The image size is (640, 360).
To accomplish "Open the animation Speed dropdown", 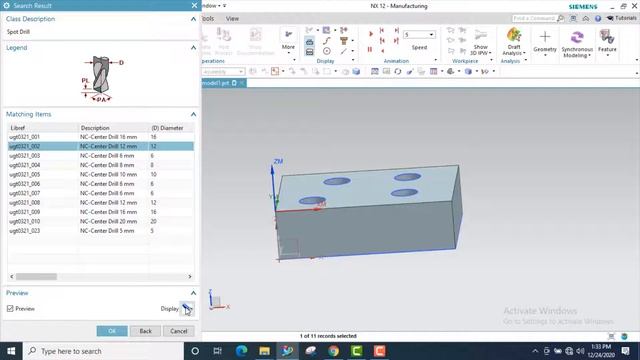I will point(431,35).
